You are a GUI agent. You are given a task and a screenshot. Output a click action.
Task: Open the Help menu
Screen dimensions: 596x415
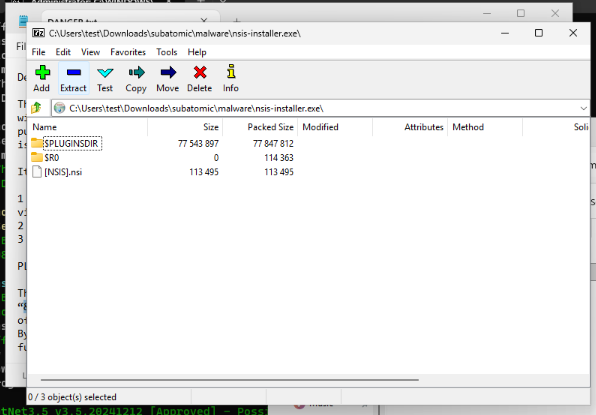click(x=197, y=52)
